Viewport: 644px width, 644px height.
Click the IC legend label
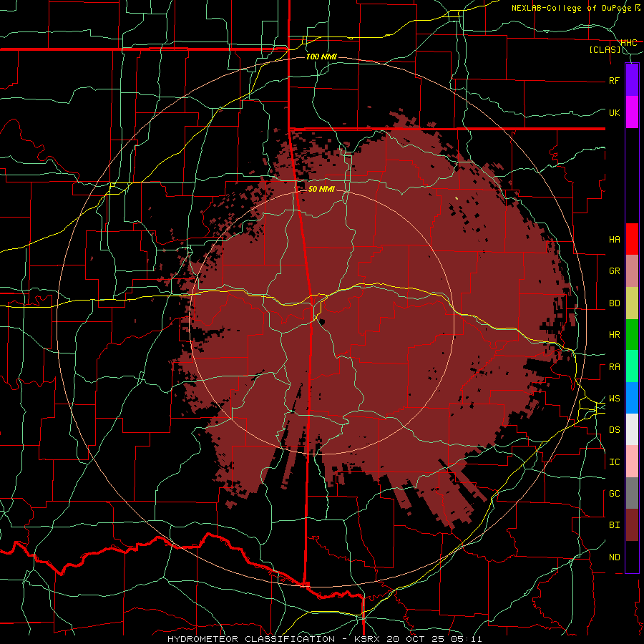tap(615, 462)
